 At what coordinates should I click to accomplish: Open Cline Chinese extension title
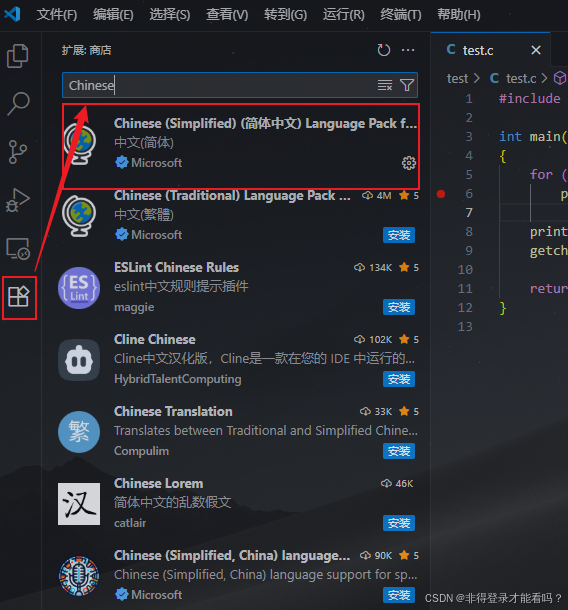[154, 339]
